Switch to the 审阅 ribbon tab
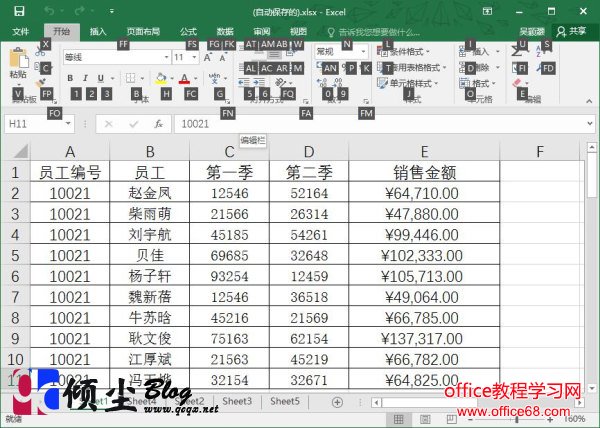Image resolution: width=600 pixels, height=428 pixels. point(262,32)
